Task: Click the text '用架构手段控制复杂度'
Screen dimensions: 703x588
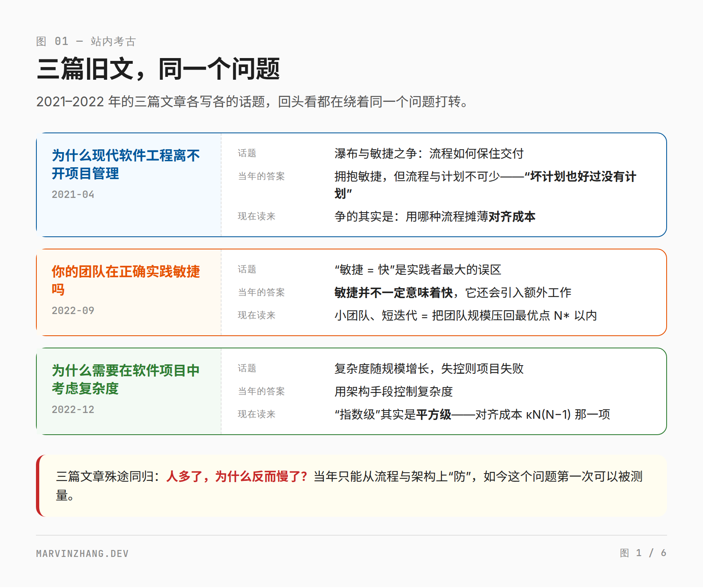Action: click(394, 392)
